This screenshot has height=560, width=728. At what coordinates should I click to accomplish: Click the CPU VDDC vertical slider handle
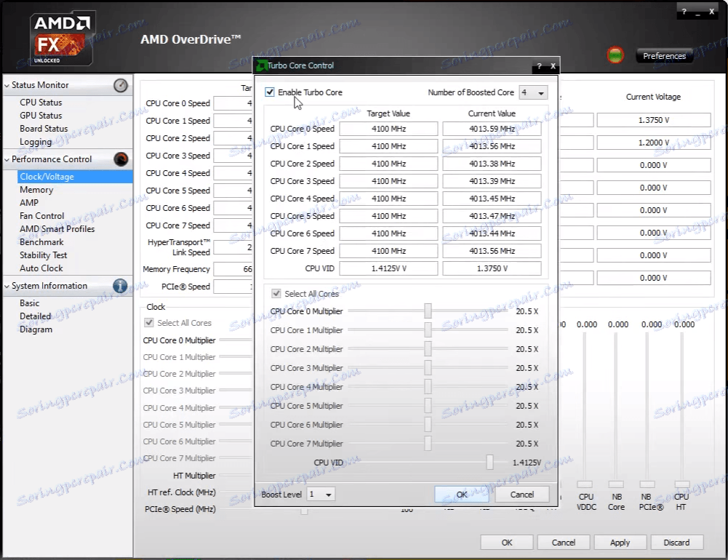tap(585, 484)
